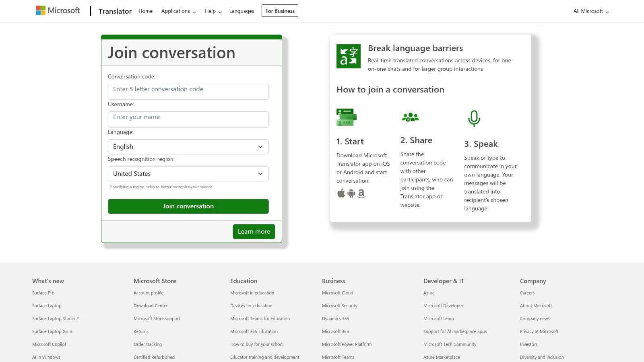Open How to buy for your school
The width and height of the screenshot is (644, 362).
(257, 344)
